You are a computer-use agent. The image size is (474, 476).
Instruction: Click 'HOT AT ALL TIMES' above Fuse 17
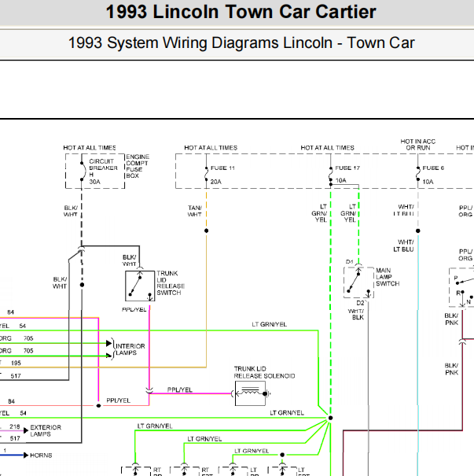pyautogui.click(x=327, y=148)
